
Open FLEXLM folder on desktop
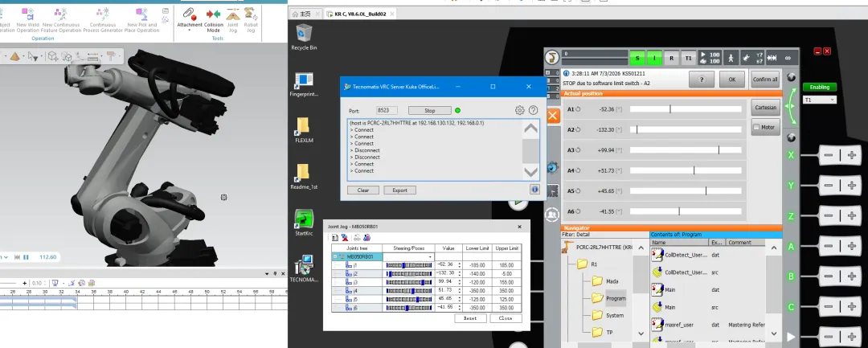click(304, 130)
